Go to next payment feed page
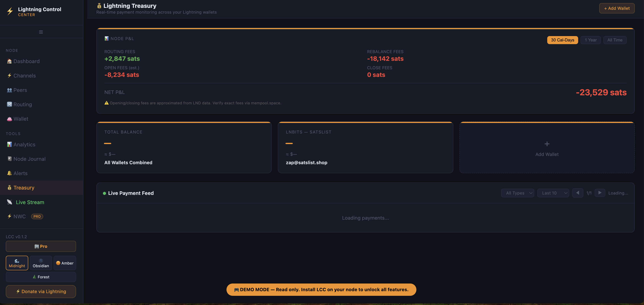This screenshot has width=644, height=305. click(x=600, y=193)
